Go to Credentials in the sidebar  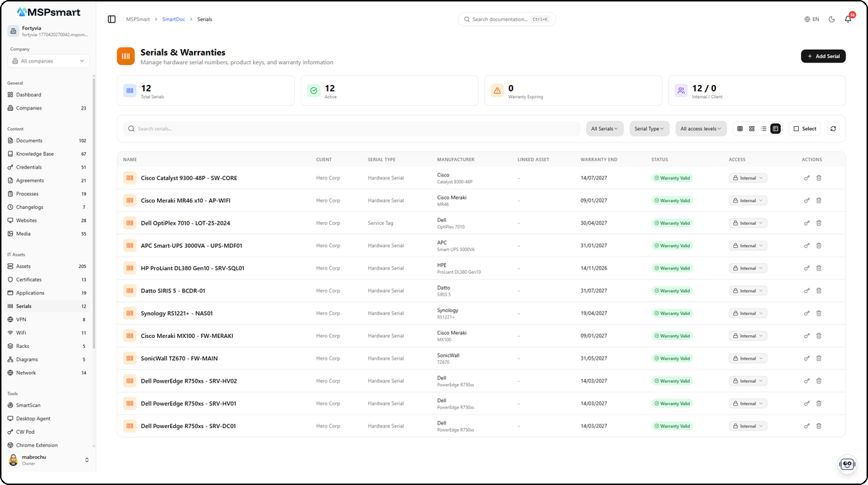click(x=30, y=167)
